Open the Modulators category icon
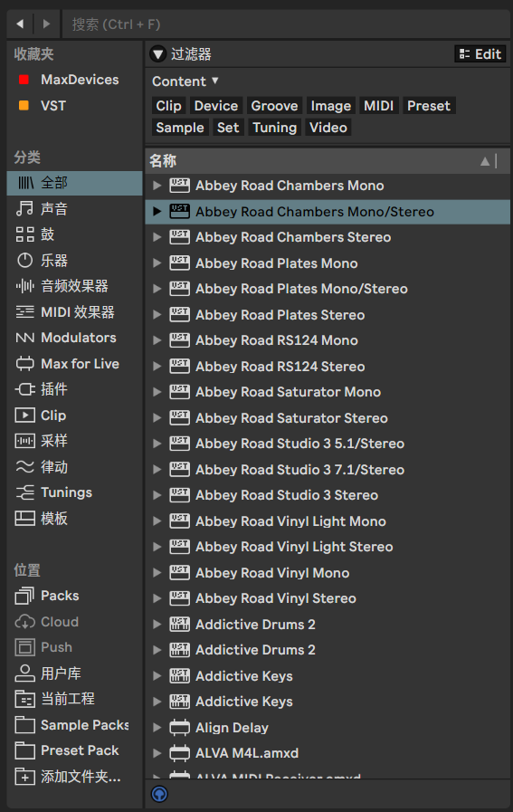Screen dimensions: 513x812 [24, 338]
